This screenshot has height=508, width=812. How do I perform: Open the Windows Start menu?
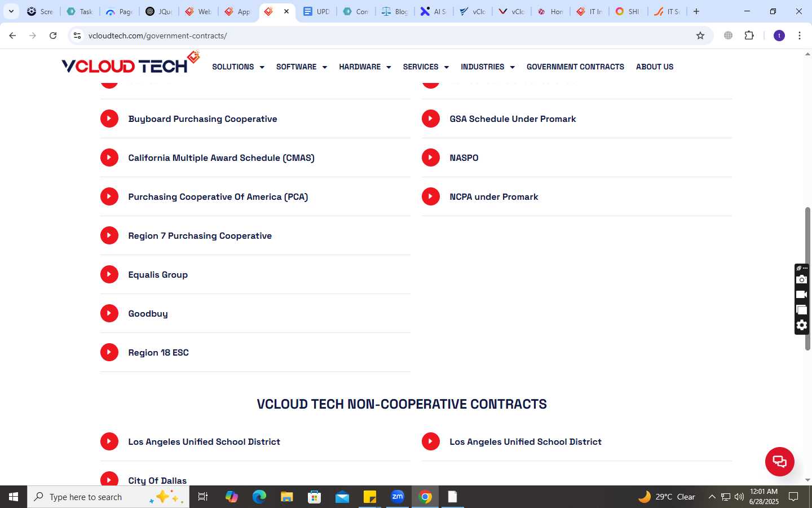point(14,497)
